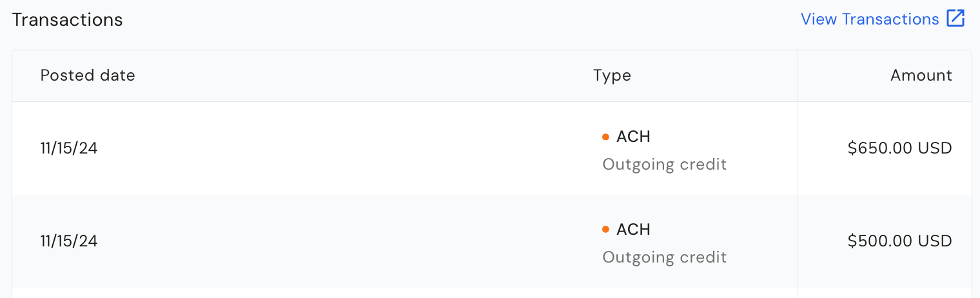Select the 11/15/24 date in second row
980x298 pixels.
pyautogui.click(x=69, y=241)
